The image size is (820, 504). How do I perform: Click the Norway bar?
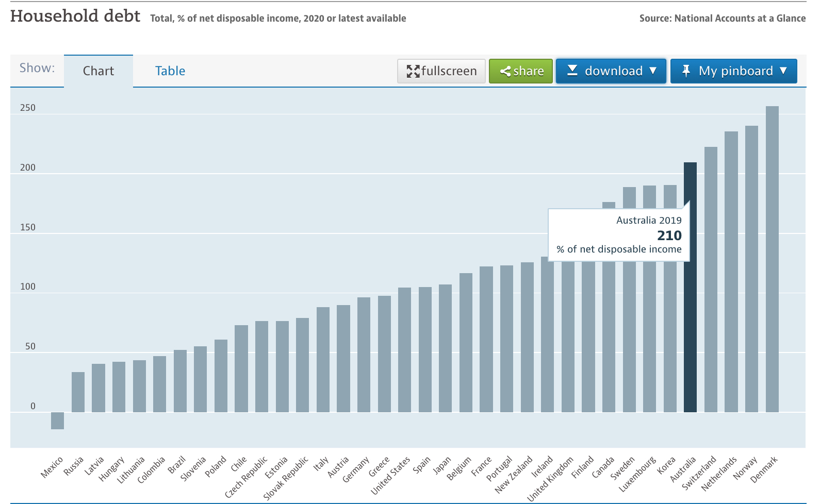point(751,268)
